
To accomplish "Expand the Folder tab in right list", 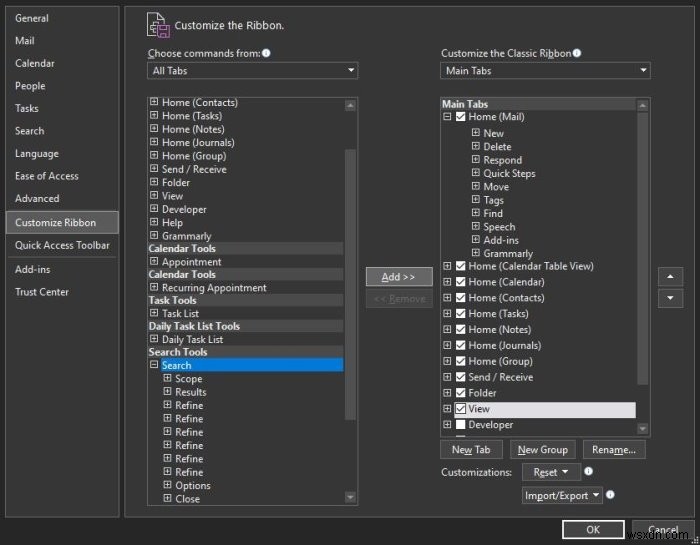I will (x=447, y=392).
